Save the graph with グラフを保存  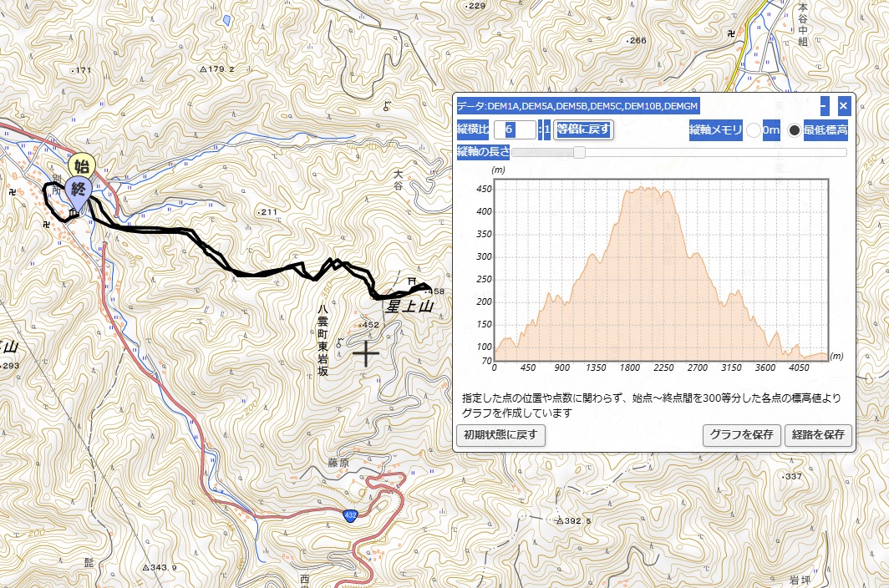pyautogui.click(x=742, y=435)
